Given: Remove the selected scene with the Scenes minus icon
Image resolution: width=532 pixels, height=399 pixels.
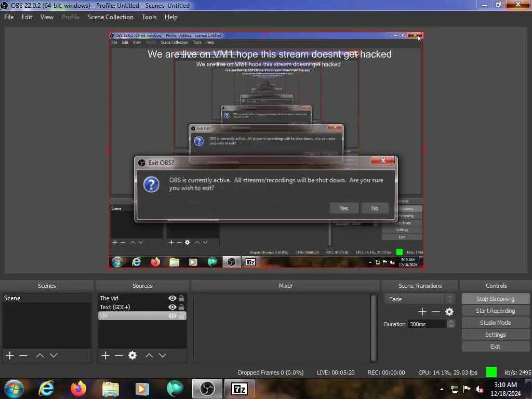Looking at the screenshot, I should [23, 355].
